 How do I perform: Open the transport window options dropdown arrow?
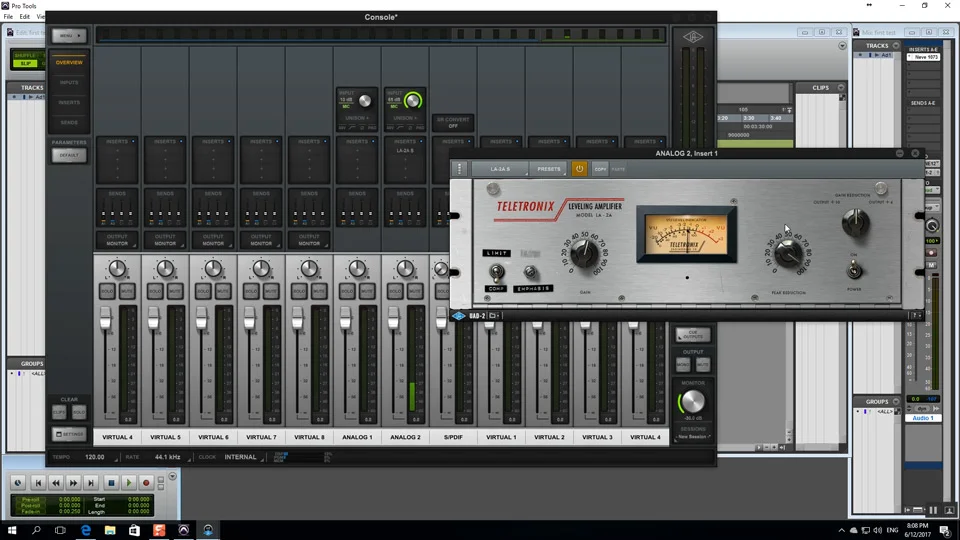click(x=173, y=476)
